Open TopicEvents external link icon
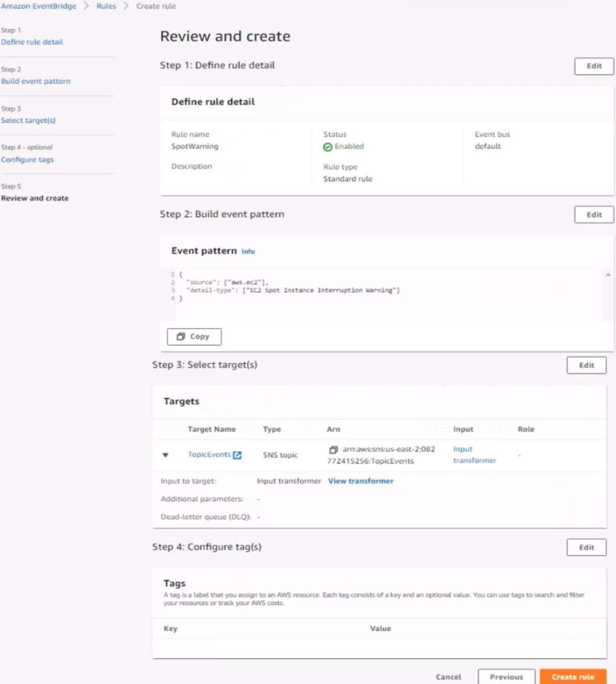This screenshot has height=684, width=616. coord(238,455)
